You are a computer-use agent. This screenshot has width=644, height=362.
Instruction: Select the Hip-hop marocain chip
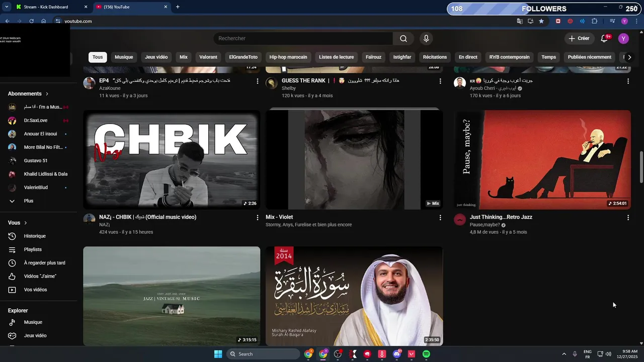(288, 57)
